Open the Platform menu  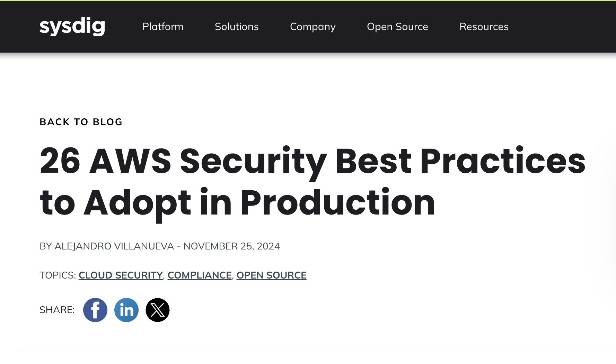pos(163,27)
